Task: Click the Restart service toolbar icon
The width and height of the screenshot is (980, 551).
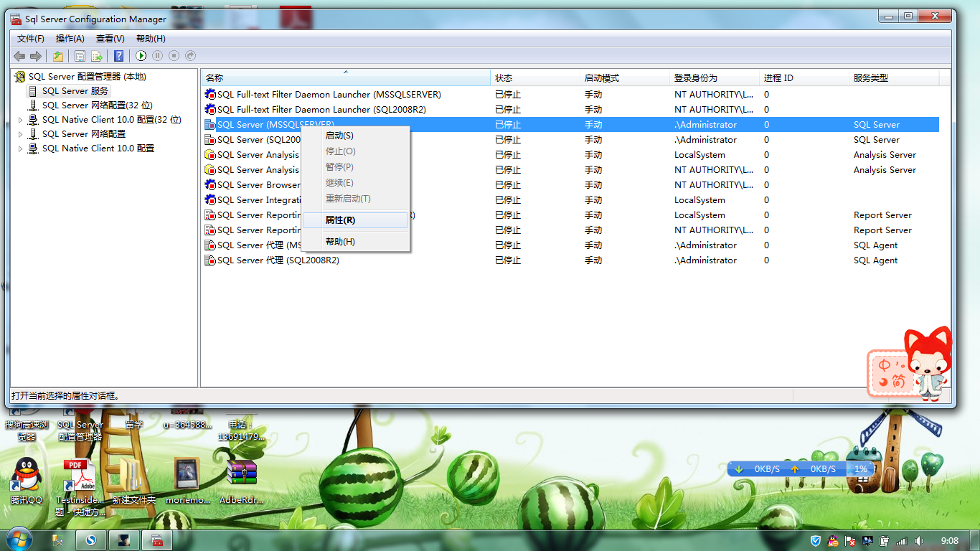Action: (x=190, y=56)
